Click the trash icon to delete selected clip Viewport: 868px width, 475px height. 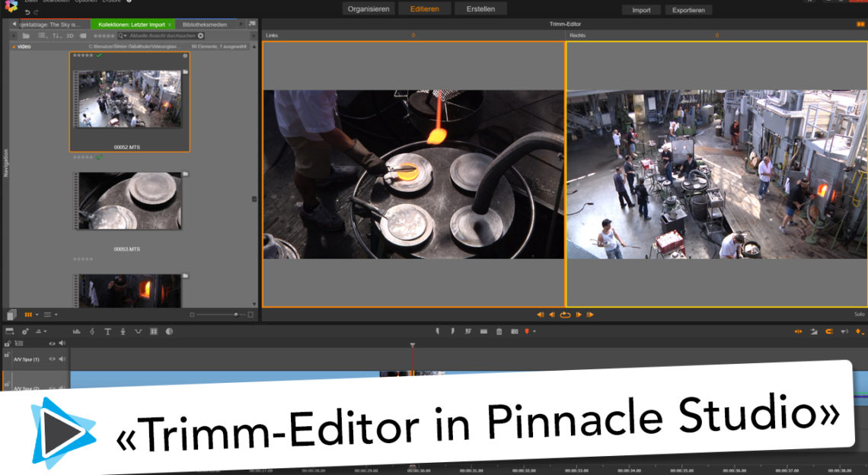(499, 331)
